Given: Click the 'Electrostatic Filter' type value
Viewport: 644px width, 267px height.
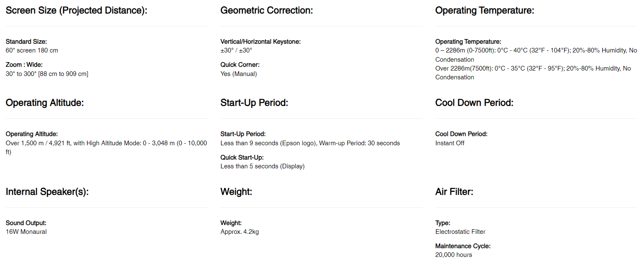Looking at the screenshot, I should tap(460, 232).
